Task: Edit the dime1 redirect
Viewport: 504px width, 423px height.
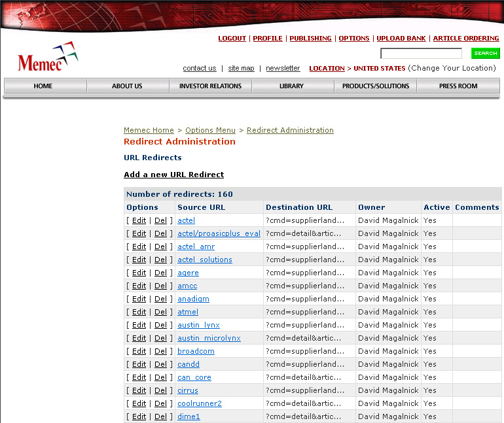Action: click(139, 416)
